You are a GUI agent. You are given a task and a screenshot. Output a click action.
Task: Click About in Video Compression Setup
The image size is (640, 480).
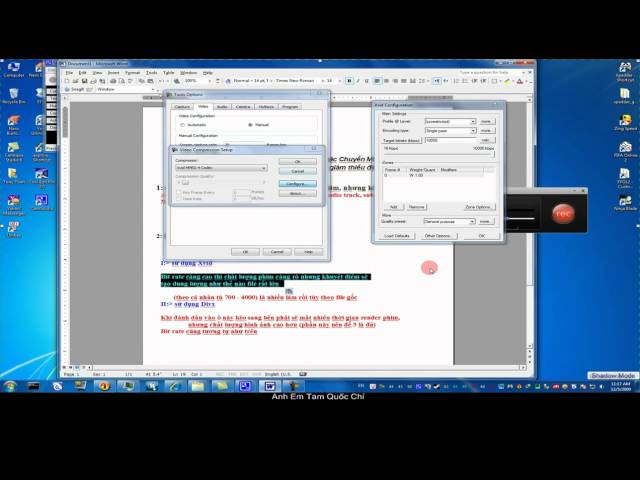coord(298,194)
